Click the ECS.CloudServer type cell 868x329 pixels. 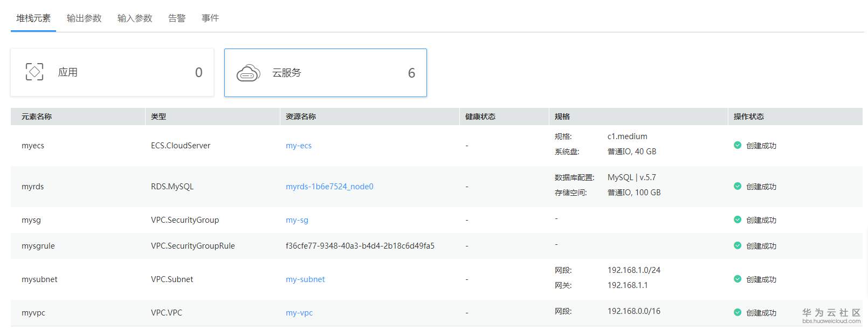181,146
